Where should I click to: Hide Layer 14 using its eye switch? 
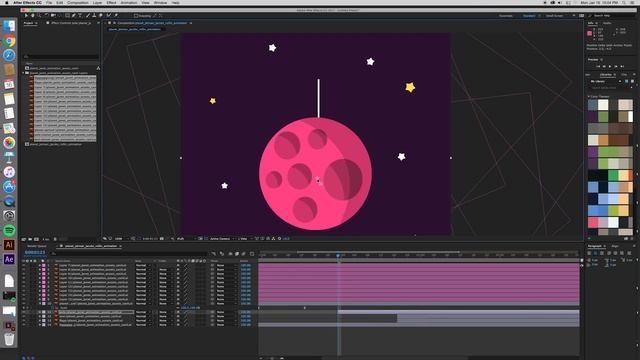point(23,295)
